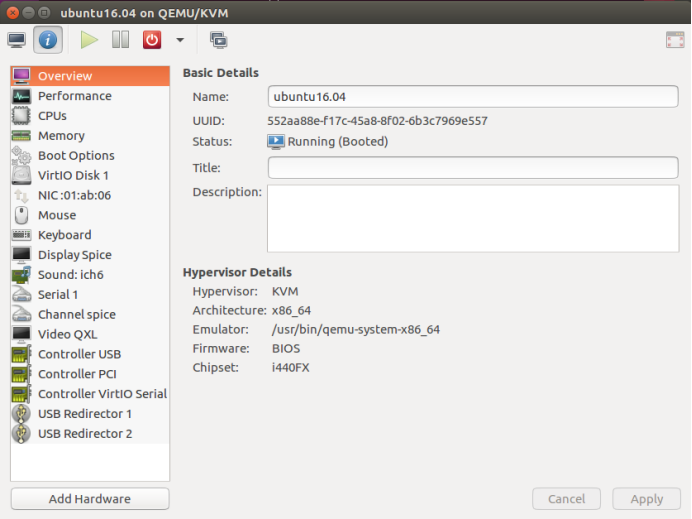
Task: Open the manage VM snapshots view
Action: pos(218,40)
